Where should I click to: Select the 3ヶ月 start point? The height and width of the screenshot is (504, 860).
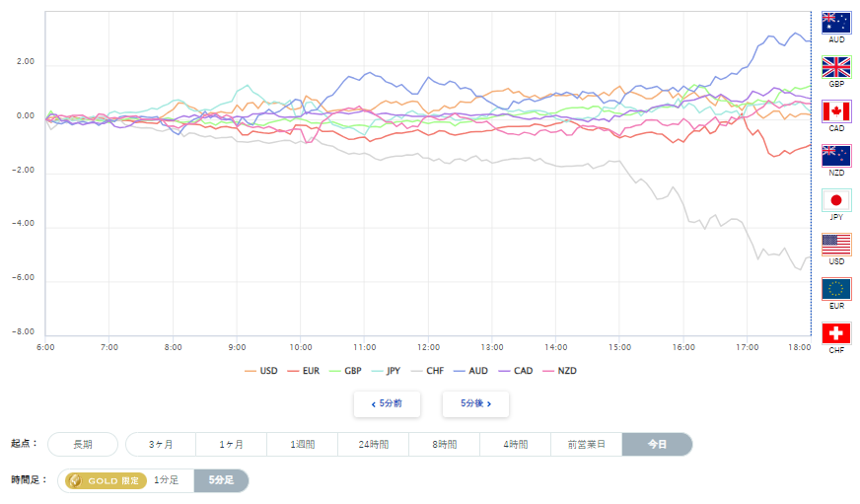(x=161, y=444)
